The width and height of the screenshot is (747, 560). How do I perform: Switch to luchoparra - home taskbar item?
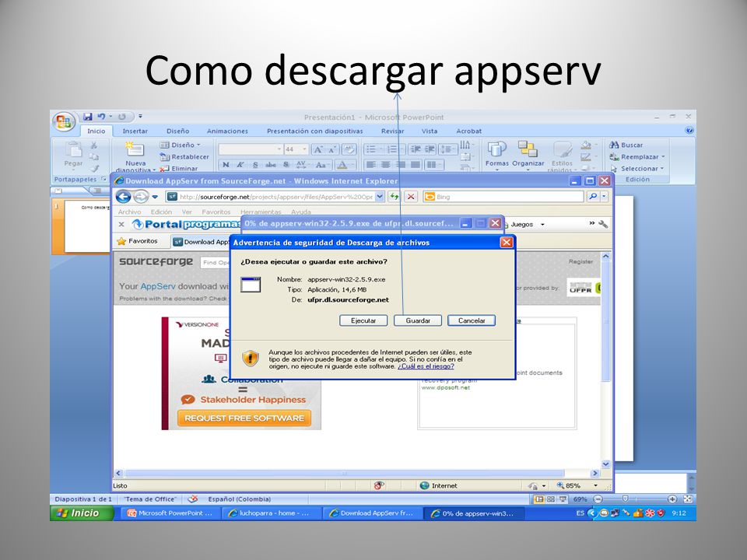pos(271,513)
